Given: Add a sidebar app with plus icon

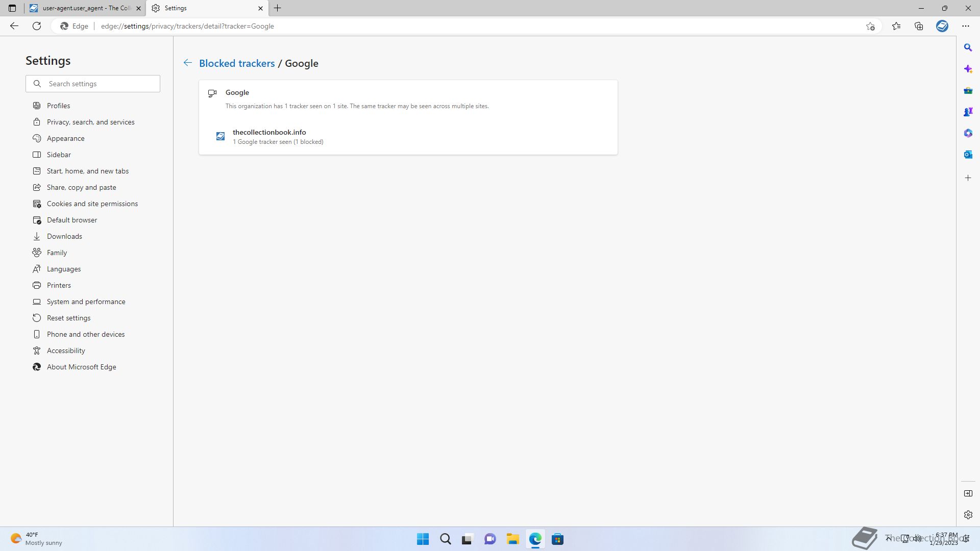Looking at the screenshot, I should (x=968, y=178).
